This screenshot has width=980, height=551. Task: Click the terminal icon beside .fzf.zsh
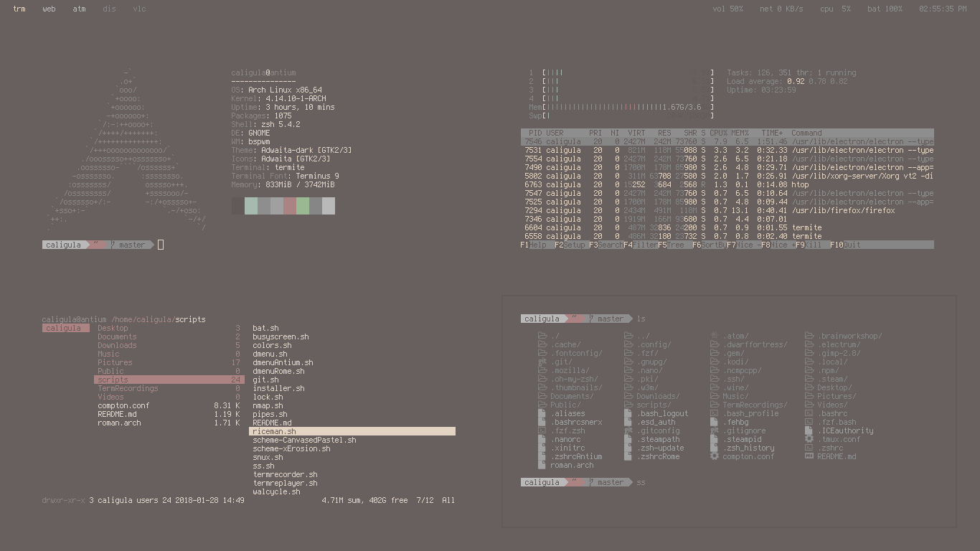pyautogui.click(x=542, y=430)
